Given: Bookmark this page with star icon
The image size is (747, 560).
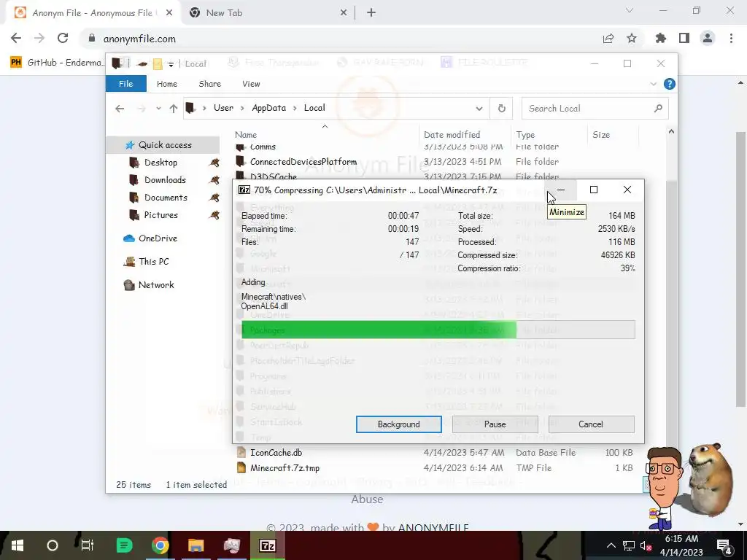Looking at the screenshot, I should tap(632, 39).
